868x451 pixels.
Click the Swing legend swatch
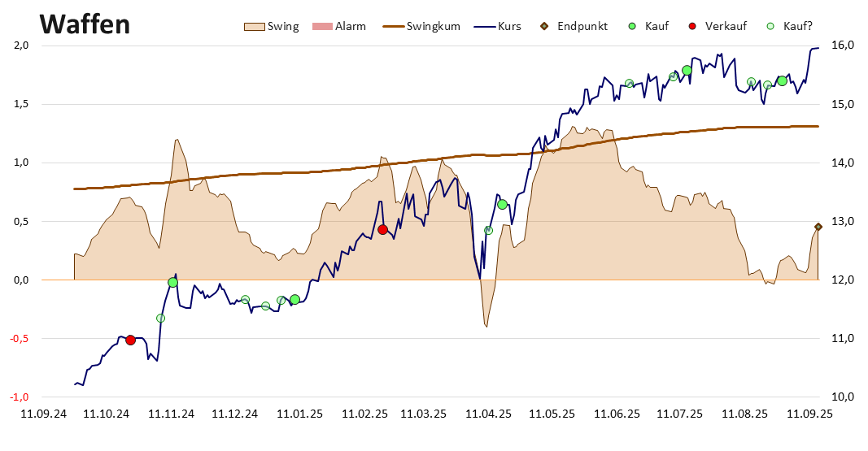255,27
